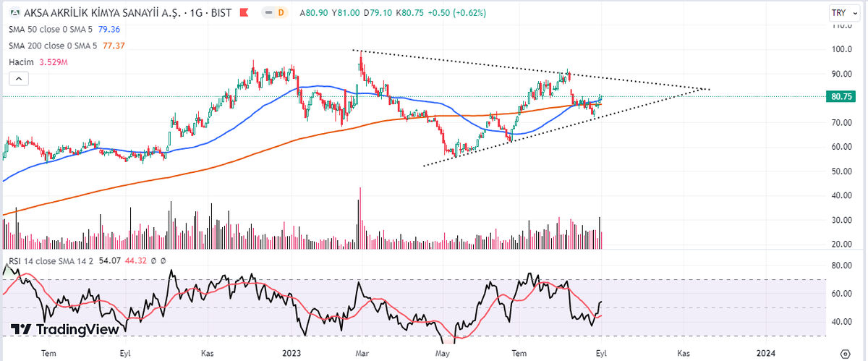This screenshot has width=868, height=361.
Task: Click the AKSA AKRİLİK KİMYA SANAYİİ title
Action: point(104,13)
